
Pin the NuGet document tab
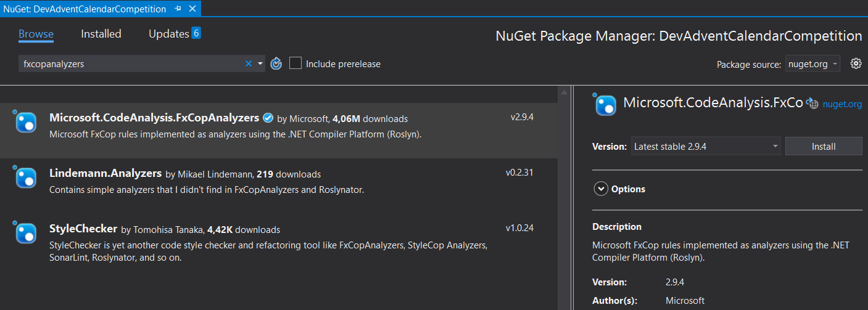pos(178,9)
